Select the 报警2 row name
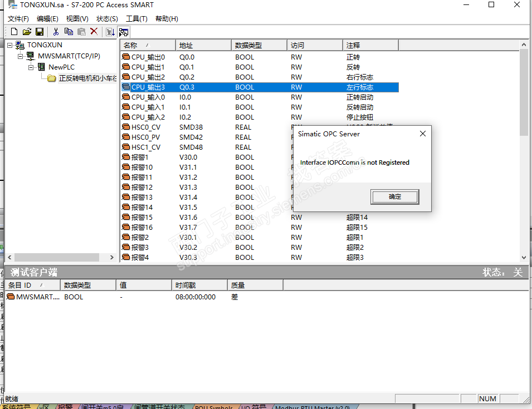This screenshot has height=409, width=532. [x=140, y=237]
